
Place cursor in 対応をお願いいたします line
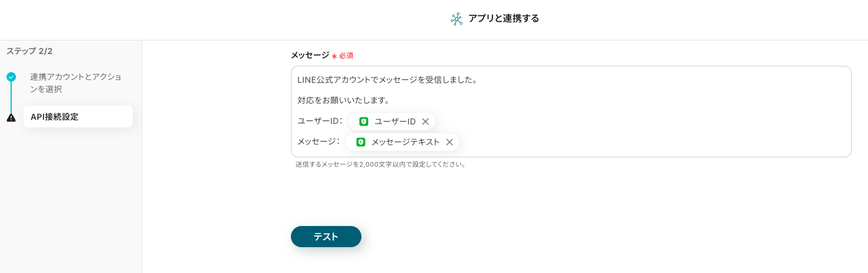pyautogui.click(x=343, y=100)
